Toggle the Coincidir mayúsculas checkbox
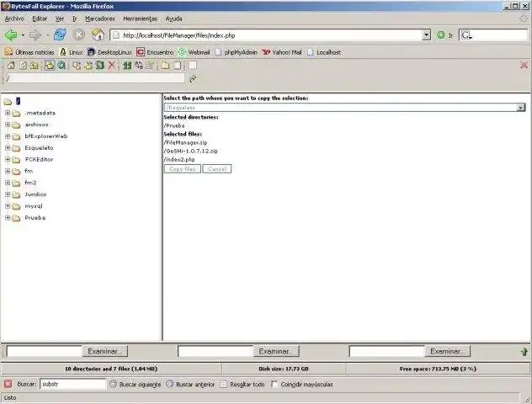The height and width of the screenshot is (404, 532). (274, 385)
